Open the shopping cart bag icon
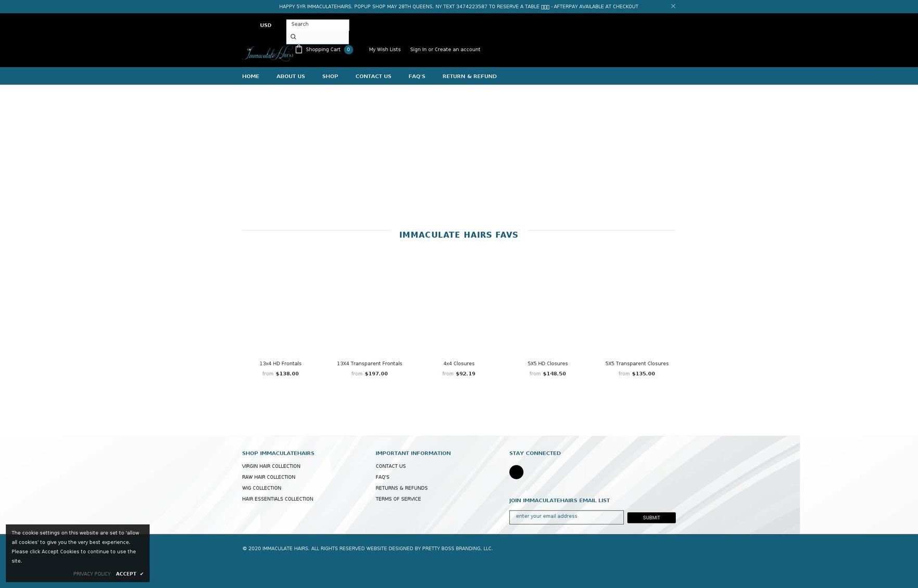The width and height of the screenshot is (918, 588). pos(299,48)
